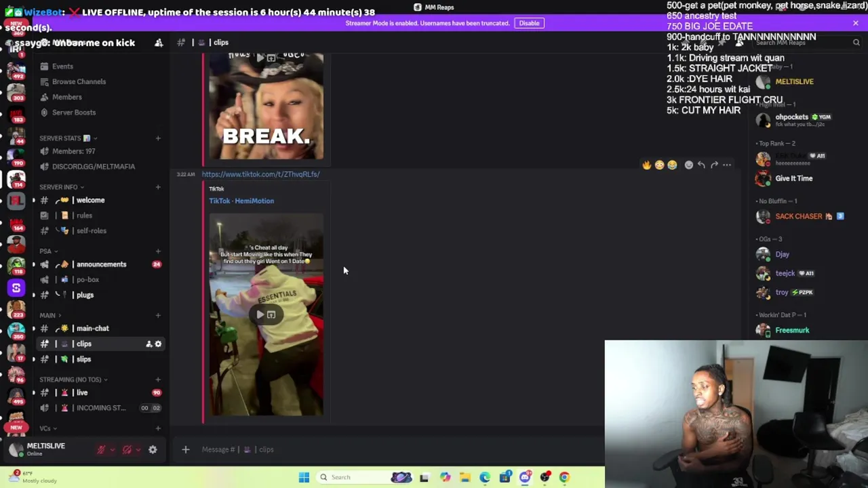Open Copilot from the taskbar
868x488 pixels.
[445, 477]
